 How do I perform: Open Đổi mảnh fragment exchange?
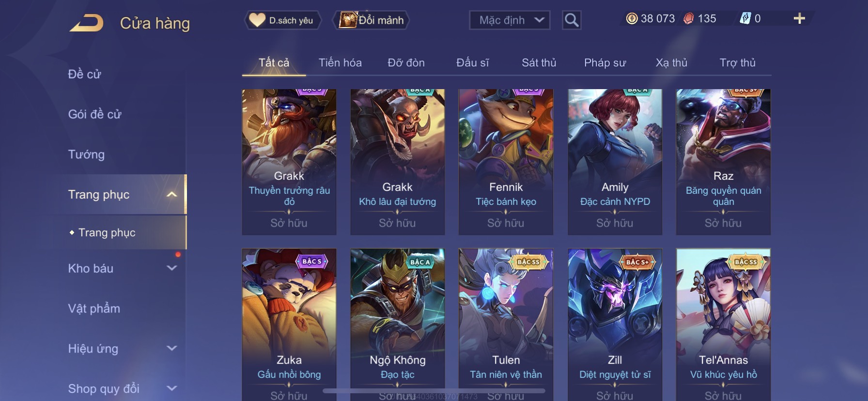pyautogui.click(x=372, y=20)
